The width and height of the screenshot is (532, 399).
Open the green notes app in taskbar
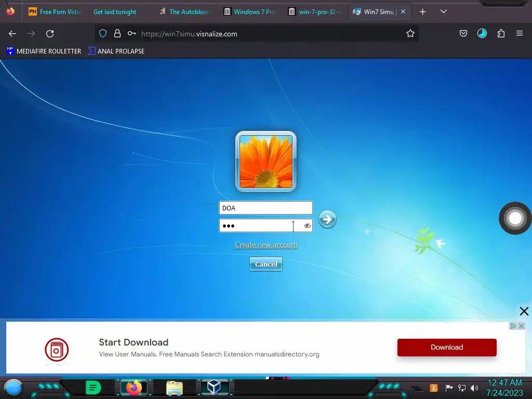point(94,388)
